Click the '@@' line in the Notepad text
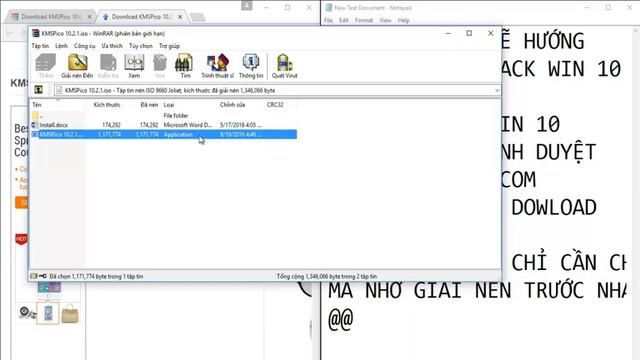The image size is (640, 360). point(341,319)
